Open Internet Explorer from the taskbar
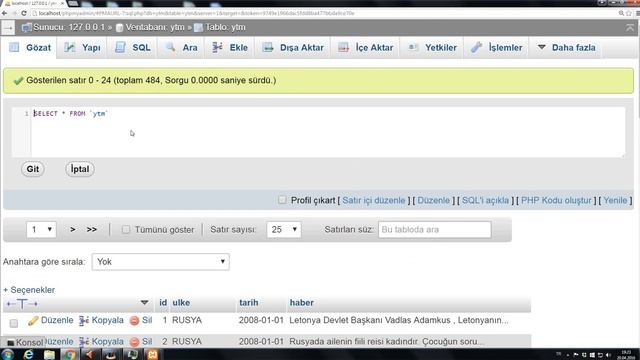 coord(28,354)
